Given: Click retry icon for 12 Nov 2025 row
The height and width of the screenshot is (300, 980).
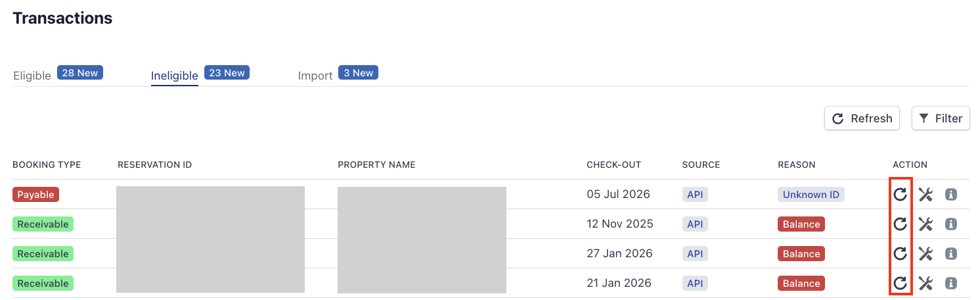Looking at the screenshot, I should click(x=900, y=224).
